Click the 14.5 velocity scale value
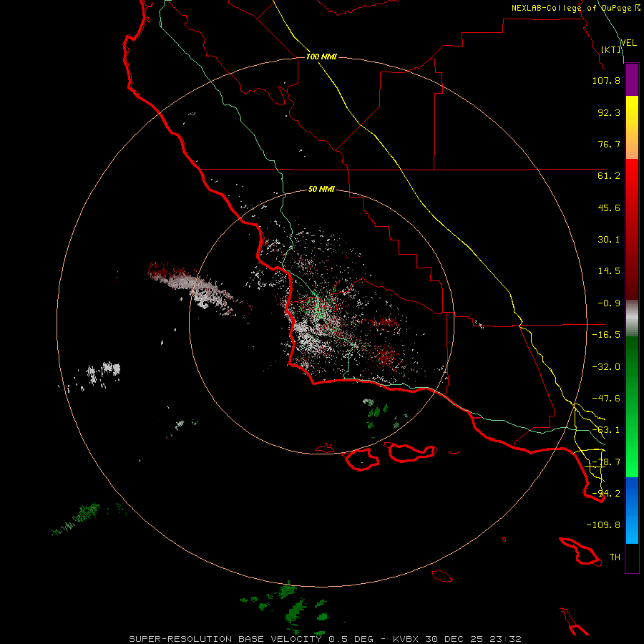 coord(609,271)
